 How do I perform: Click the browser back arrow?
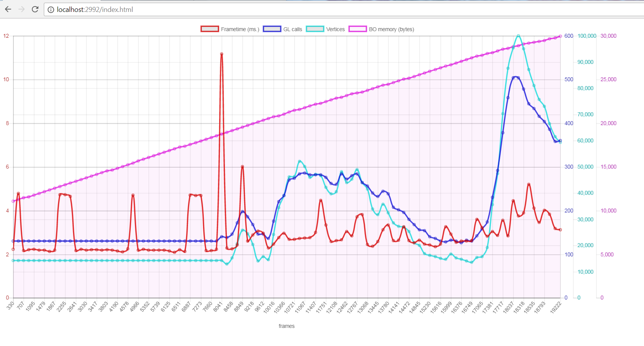(8, 9)
